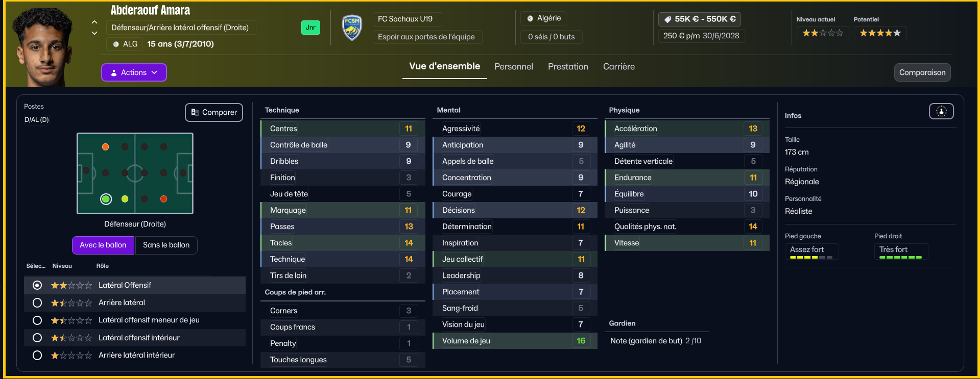Click the Comparaison button
The height and width of the screenshot is (379, 980).
point(922,72)
